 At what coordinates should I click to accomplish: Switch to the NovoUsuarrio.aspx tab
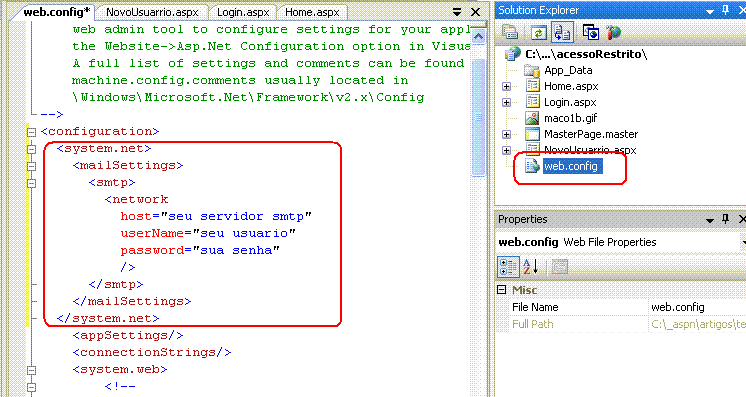pos(152,12)
